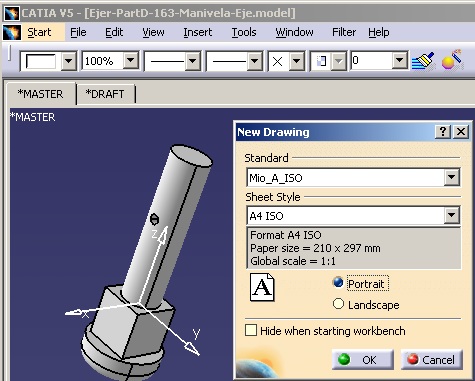Open the Standard dropdown showing Mio_A_ISO
This screenshot has height=381, width=475.
(452, 177)
